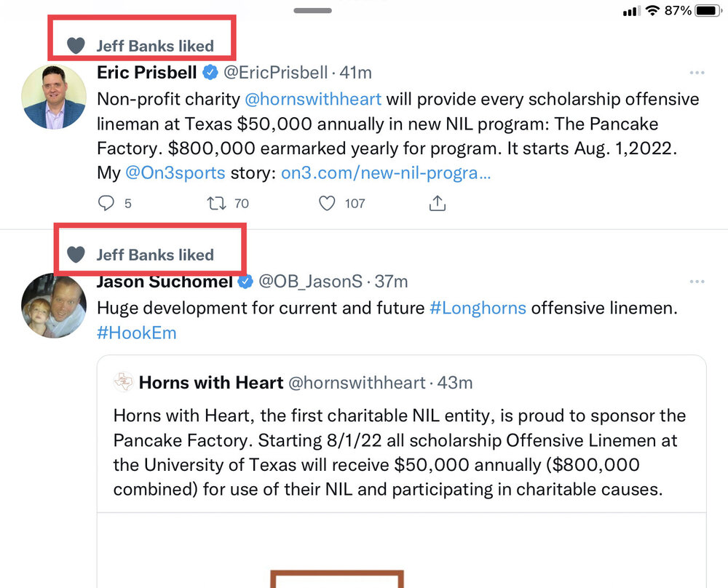The image size is (728, 588).
Task: Open more options for Eric Prisbell's tweet
Action: pos(697,73)
